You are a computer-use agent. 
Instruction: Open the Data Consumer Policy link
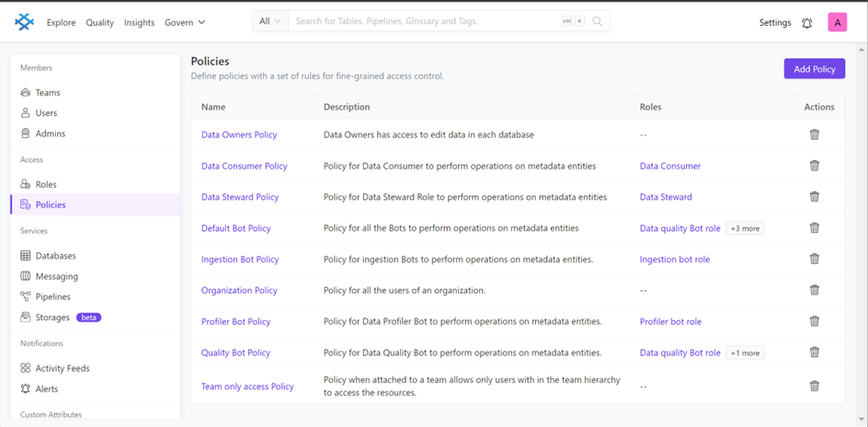point(244,166)
